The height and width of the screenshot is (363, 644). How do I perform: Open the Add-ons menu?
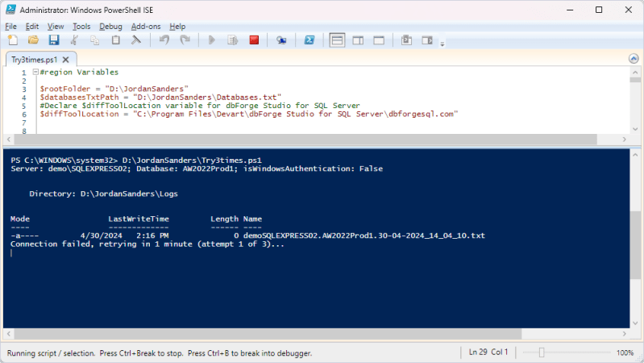pos(146,27)
